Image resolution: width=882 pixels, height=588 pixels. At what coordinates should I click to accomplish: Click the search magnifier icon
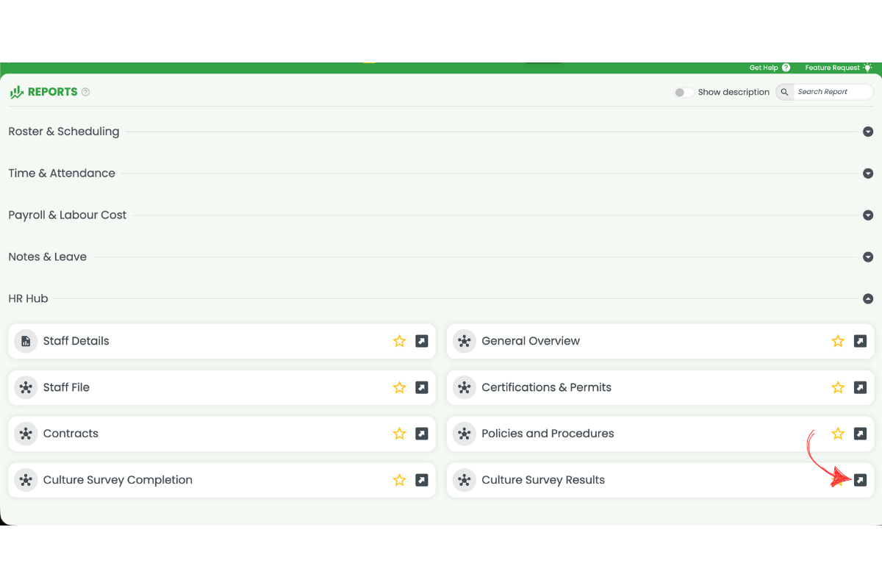point(784,91)
